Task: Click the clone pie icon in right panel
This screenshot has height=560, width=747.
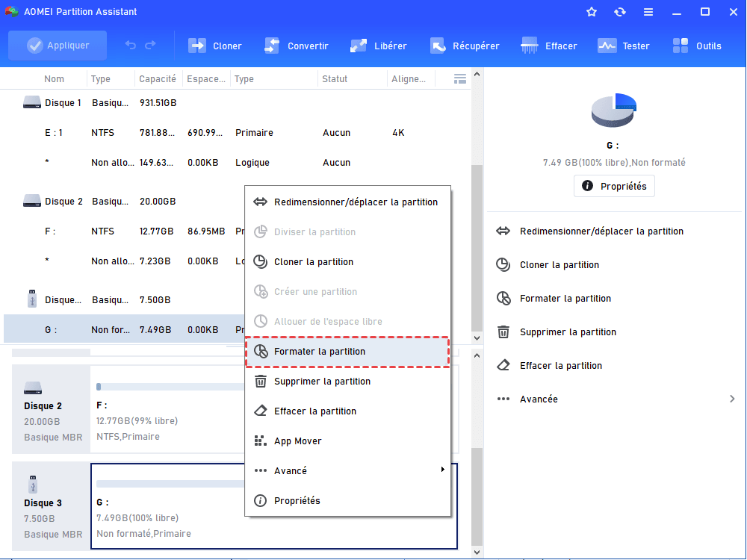Action: (503, 265)
